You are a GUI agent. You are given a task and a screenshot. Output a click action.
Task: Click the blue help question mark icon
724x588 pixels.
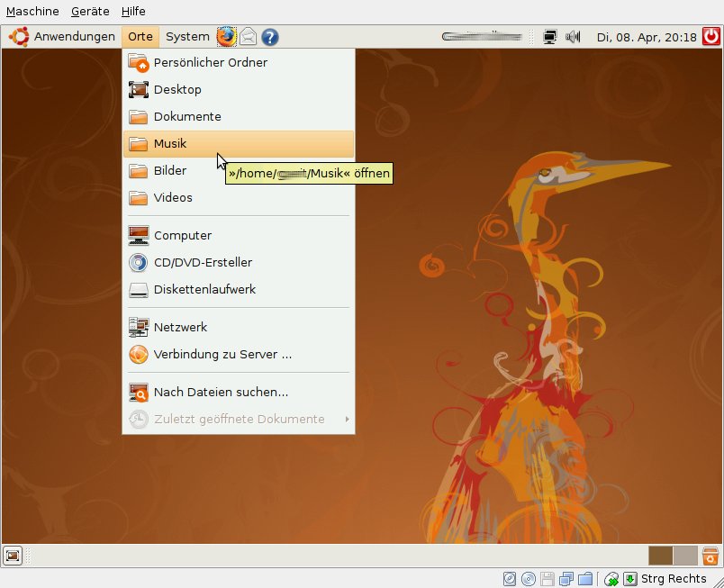(269, 37)
